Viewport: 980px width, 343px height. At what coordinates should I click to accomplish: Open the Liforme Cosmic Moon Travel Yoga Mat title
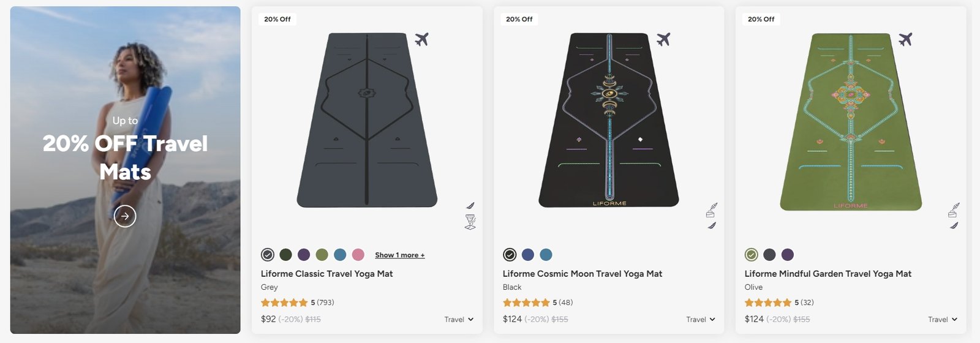coord(582,274)
